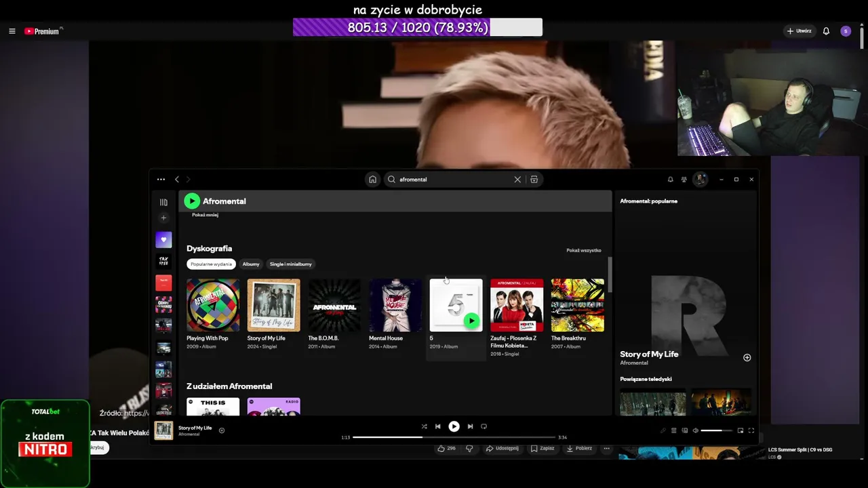The width and height of the screenshot is (868, 488).
Task: Open The B.O.M.B. album cover
Action: point(334,305)
